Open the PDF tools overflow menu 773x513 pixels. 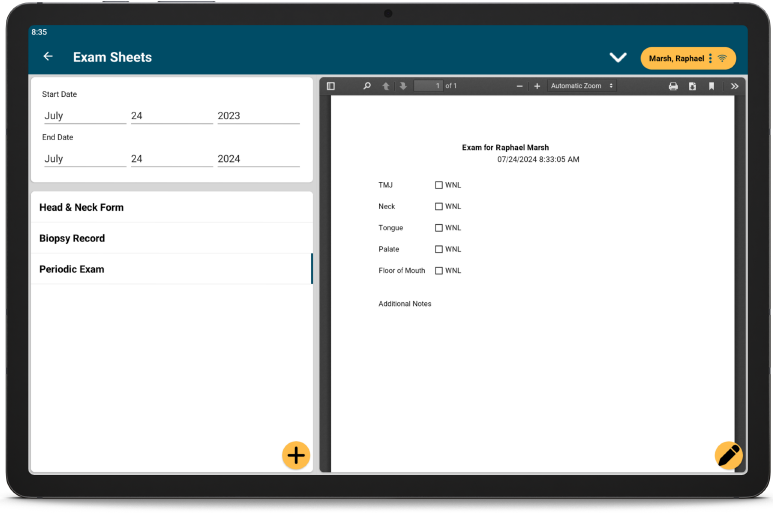click(734, 86)
